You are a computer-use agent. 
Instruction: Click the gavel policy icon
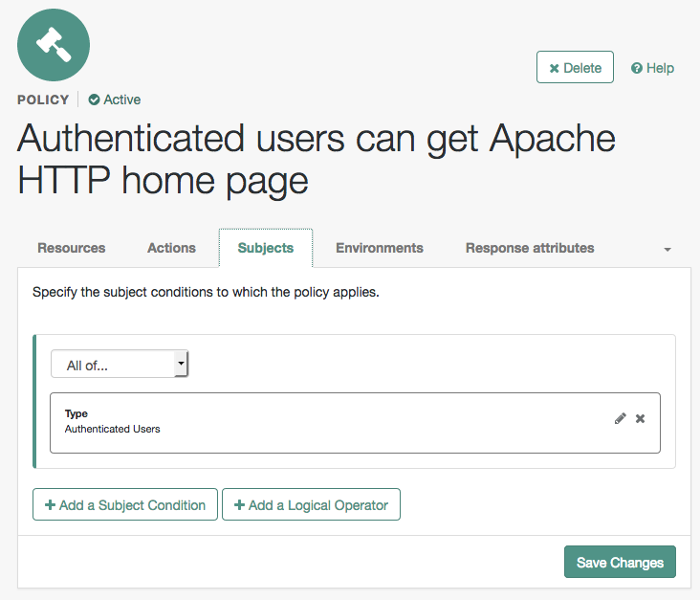click(x=54, y=45)
